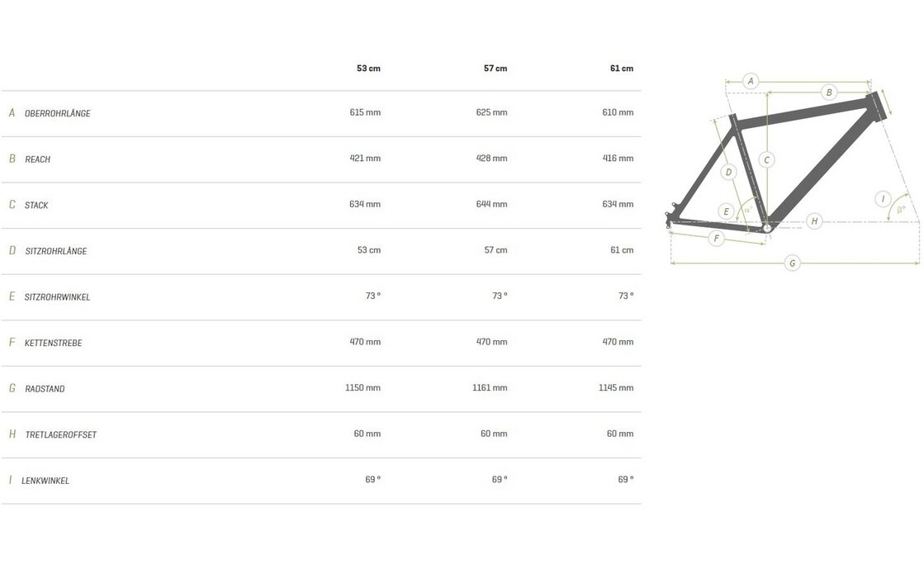The height and width of the screenshot is (569, 924).
Task: Click the Tretlageroffset row label
Action: [x=61, y=435]
